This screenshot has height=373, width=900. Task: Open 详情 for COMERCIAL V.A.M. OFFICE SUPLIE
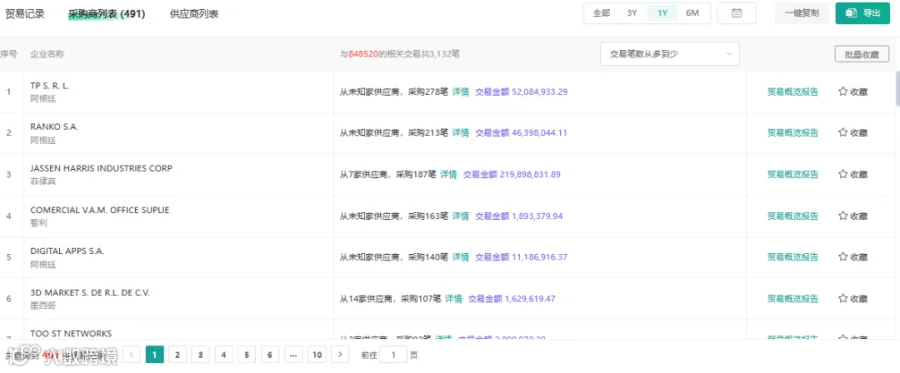coord(460,216)
